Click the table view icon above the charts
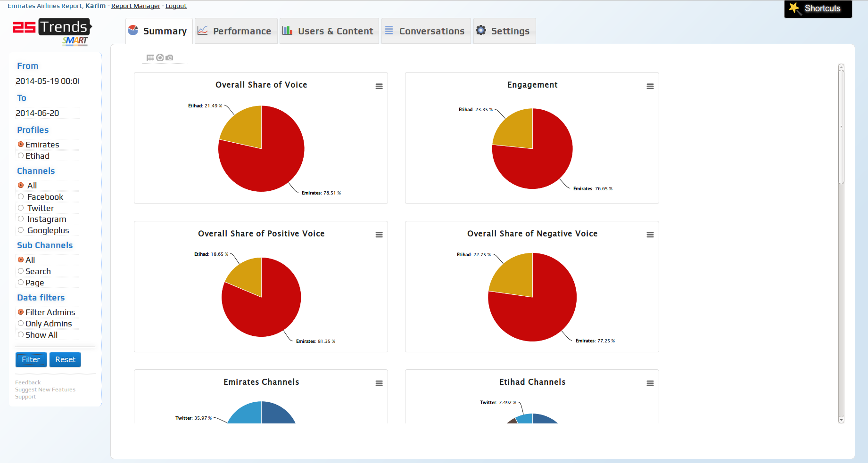868x463 pixels. (150, 58)
